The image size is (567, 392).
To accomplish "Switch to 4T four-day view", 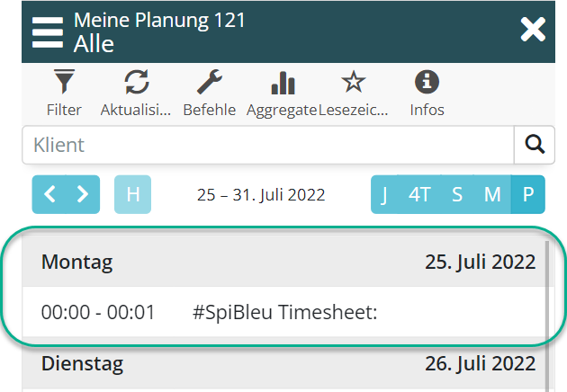I will pyautogui.click(x=419, y=194).
